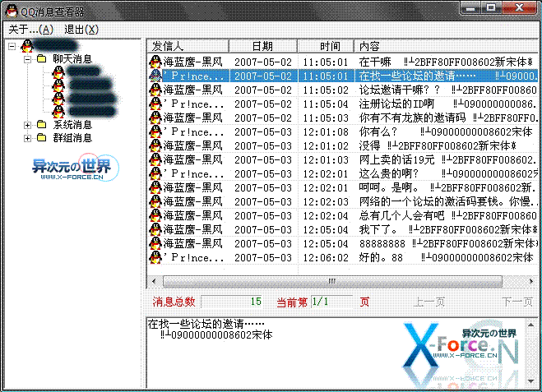
Task: Select message text 在干嘛
Action: click(x=375, y=62)
